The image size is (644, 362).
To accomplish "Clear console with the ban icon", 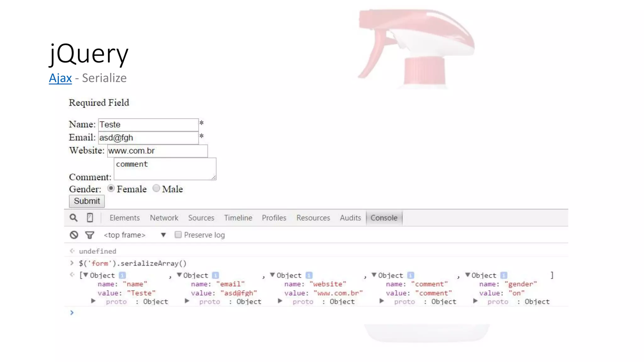I will click(74, 235).
